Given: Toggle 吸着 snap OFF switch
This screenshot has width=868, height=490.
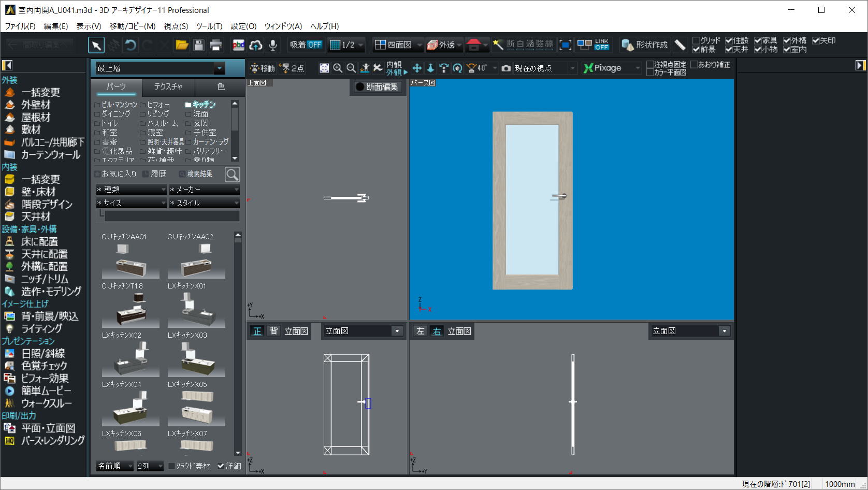Looking at the screenshot, I should coord(306,45).
